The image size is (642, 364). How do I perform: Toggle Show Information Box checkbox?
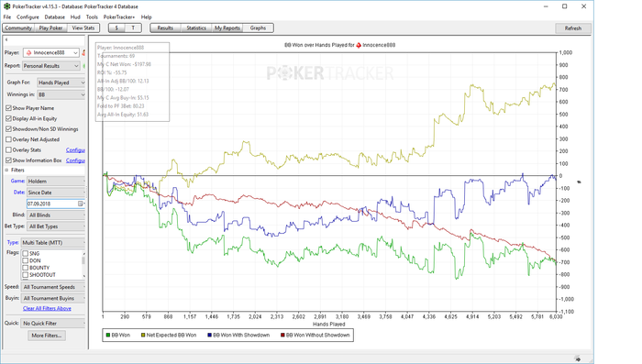click(8, 160)
